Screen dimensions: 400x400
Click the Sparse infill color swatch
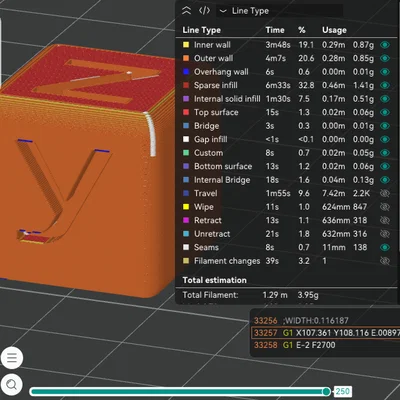(186, 85)
